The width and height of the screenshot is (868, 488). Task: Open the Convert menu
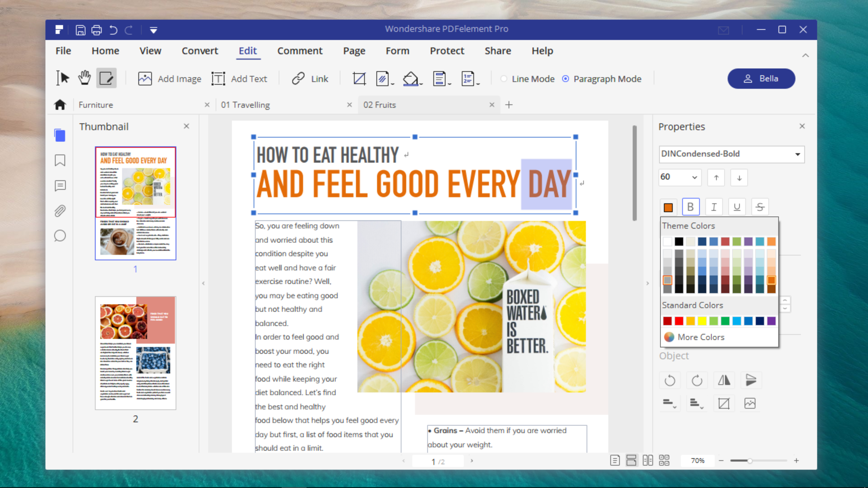click(200, 51)
